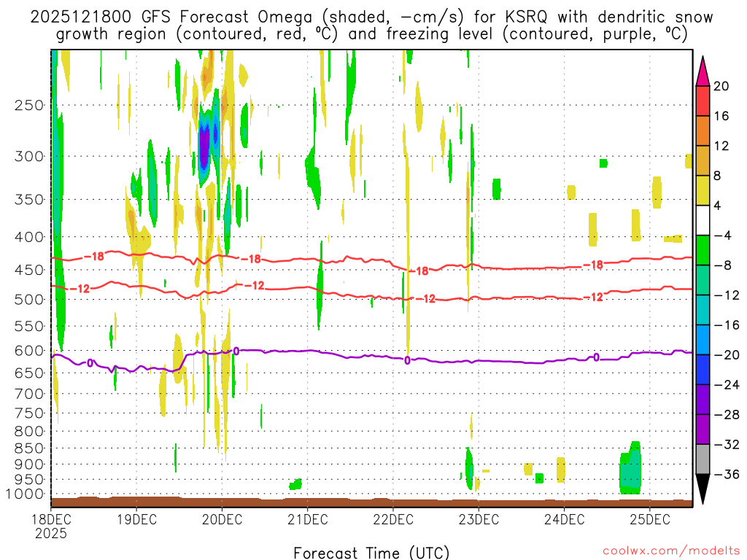Click the 700 pressure level label
This screenshot has width=747, height=560.
[29, 394]
